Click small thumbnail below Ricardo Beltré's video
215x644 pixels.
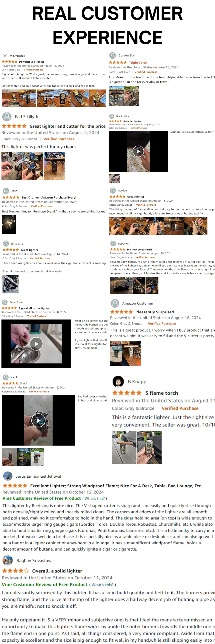tap(114, 178)
